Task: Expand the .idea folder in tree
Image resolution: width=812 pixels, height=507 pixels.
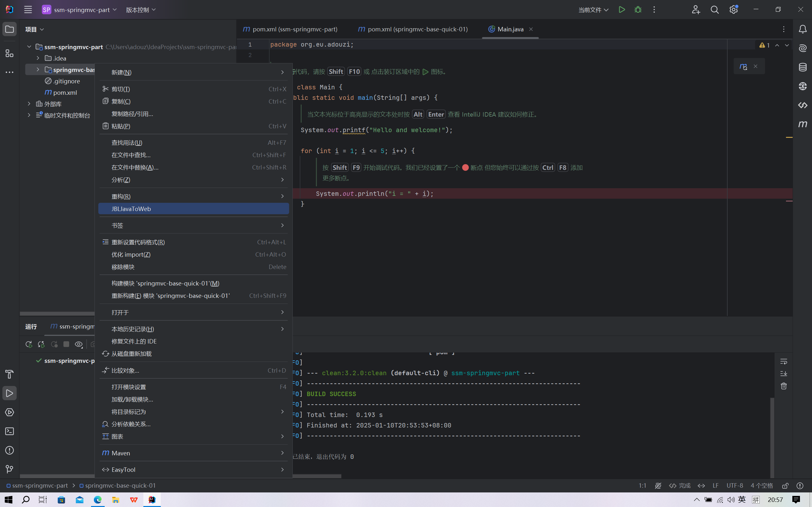Action: tap(38, 58)
